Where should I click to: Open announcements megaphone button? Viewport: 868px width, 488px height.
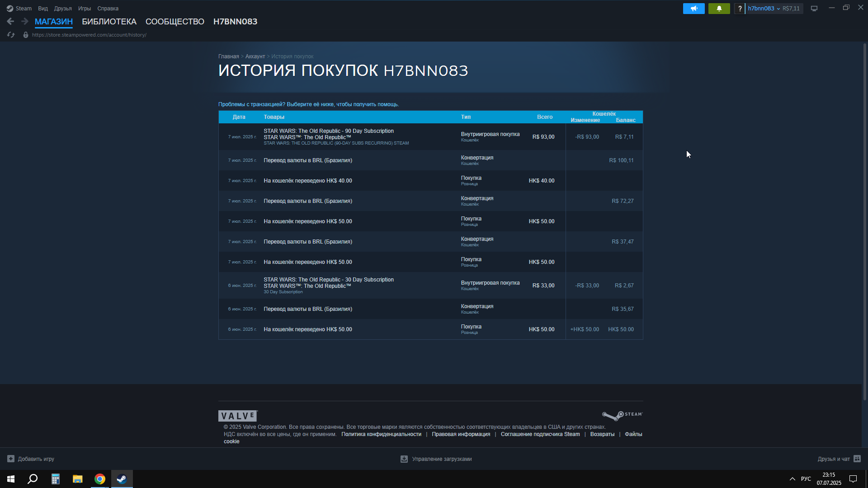(x=694, y=9)
